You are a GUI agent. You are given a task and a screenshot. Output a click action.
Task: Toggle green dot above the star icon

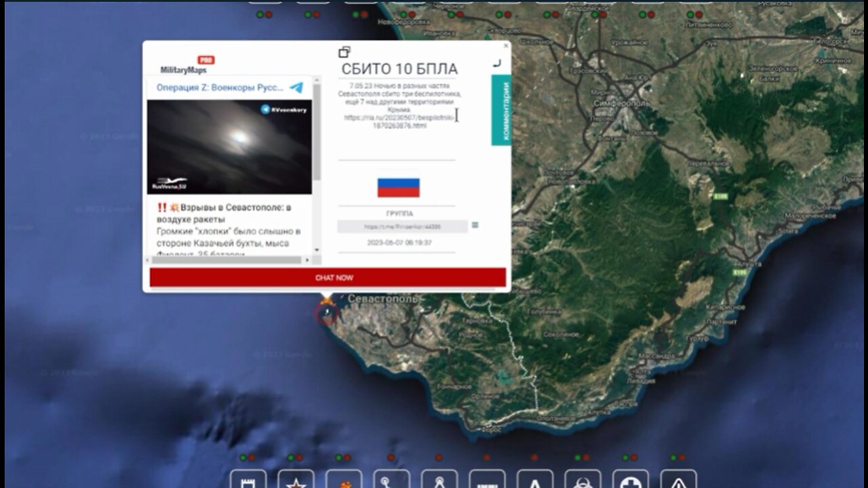(x=290, y=457)
